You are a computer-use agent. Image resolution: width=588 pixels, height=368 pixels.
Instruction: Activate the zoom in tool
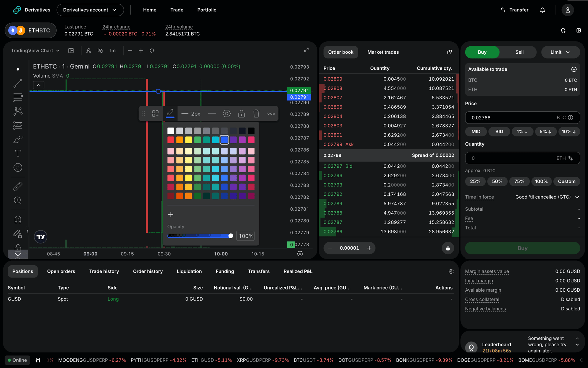(x=18, y=200)
